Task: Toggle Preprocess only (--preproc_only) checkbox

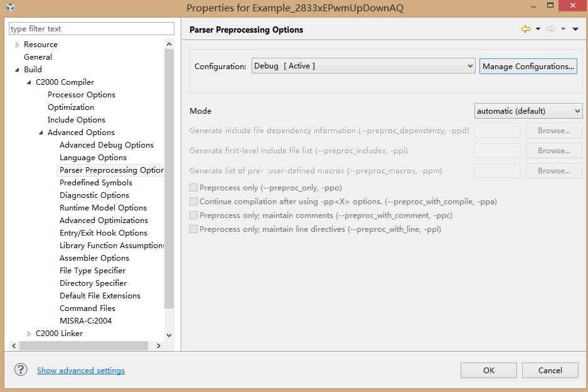Action: 193,187
